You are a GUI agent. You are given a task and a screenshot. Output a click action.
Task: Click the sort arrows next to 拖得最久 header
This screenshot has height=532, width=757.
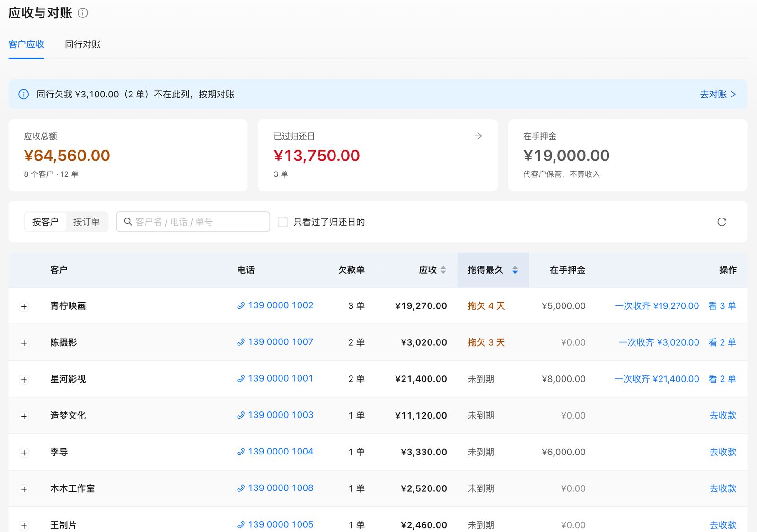515,270
